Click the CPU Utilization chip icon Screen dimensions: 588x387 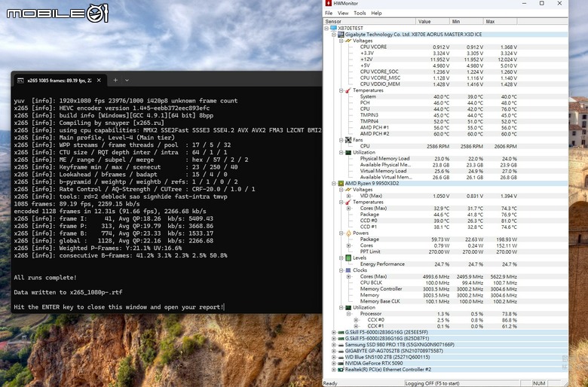click(348, 308)
